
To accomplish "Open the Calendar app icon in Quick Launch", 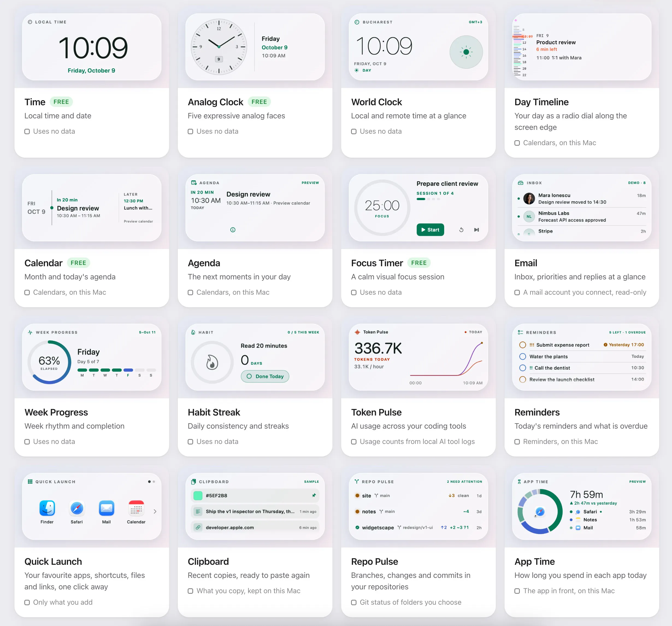I will (136, 508).
